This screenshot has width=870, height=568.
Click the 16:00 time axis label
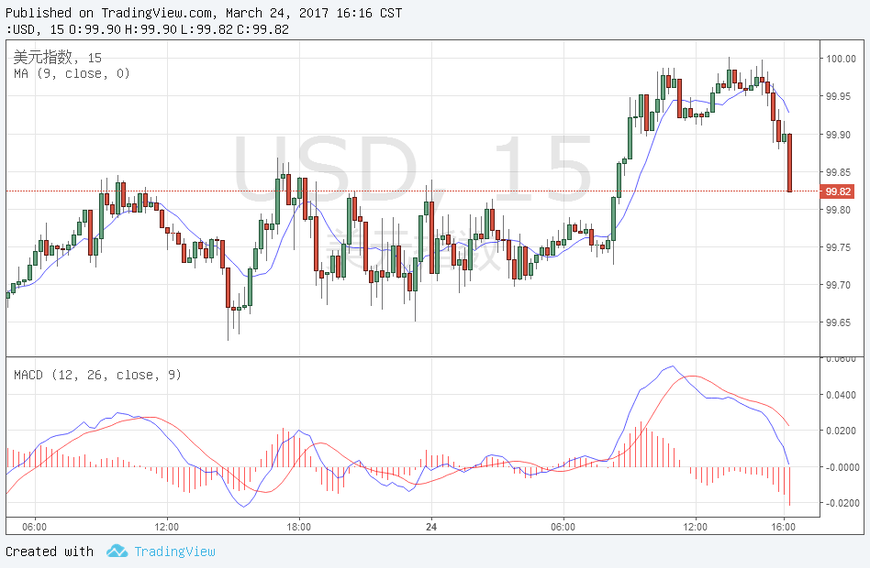(783, 527)
